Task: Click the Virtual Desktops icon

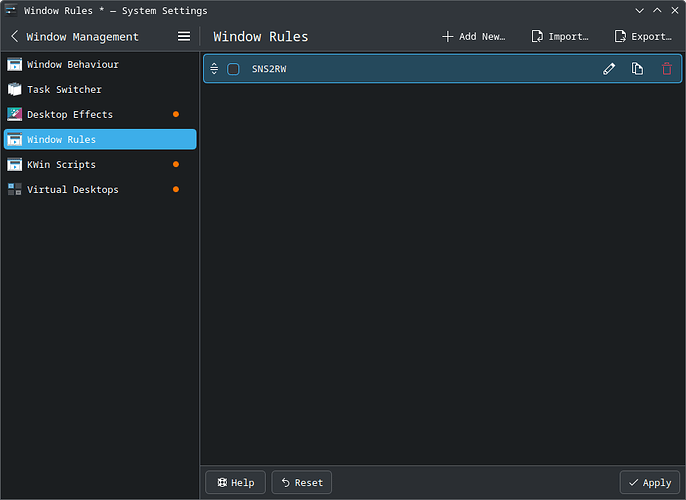Action: click(14, 189)
